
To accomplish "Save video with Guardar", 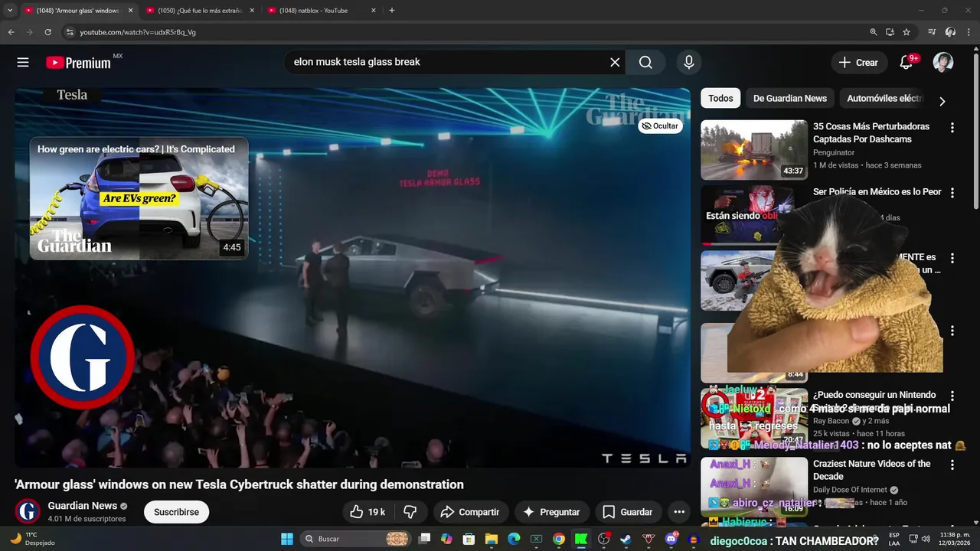I will [628, 512].
